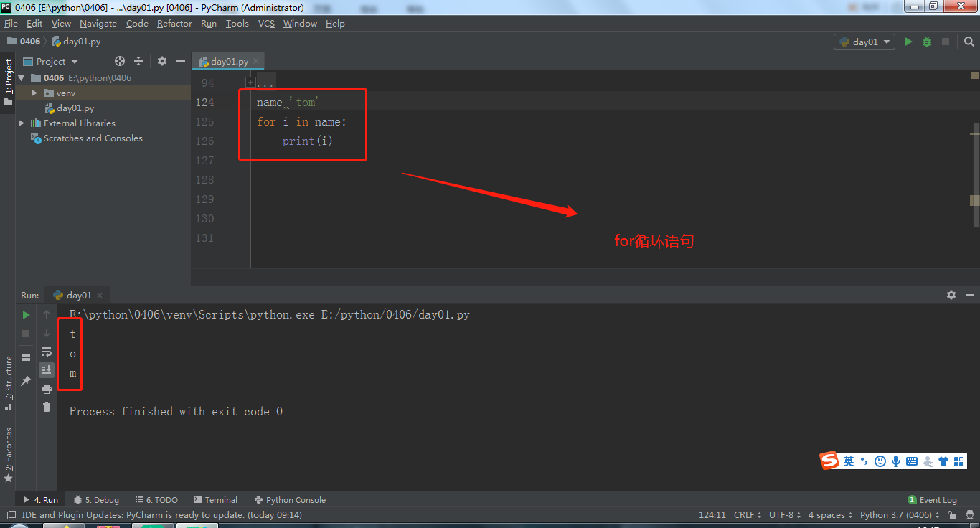The width and height of the screenshot is (980, 528).
Task: Close the day01 Run tab
Action: coord(100,296)
